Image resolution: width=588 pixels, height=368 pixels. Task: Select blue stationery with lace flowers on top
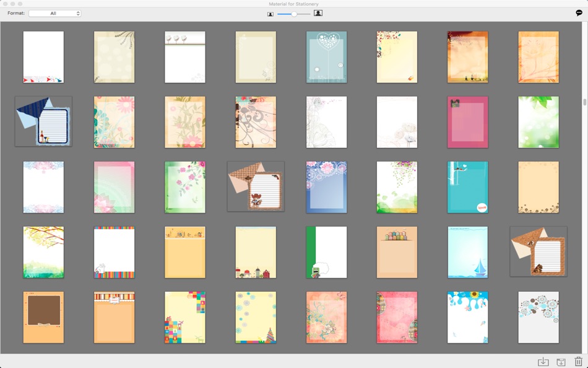[x=326, y=187]
